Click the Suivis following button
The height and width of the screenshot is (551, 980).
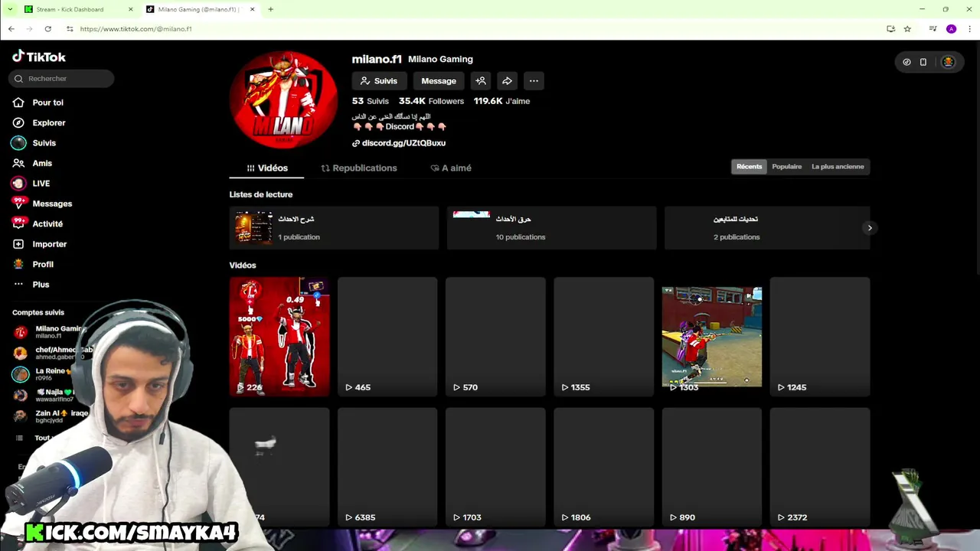(379, 81)
